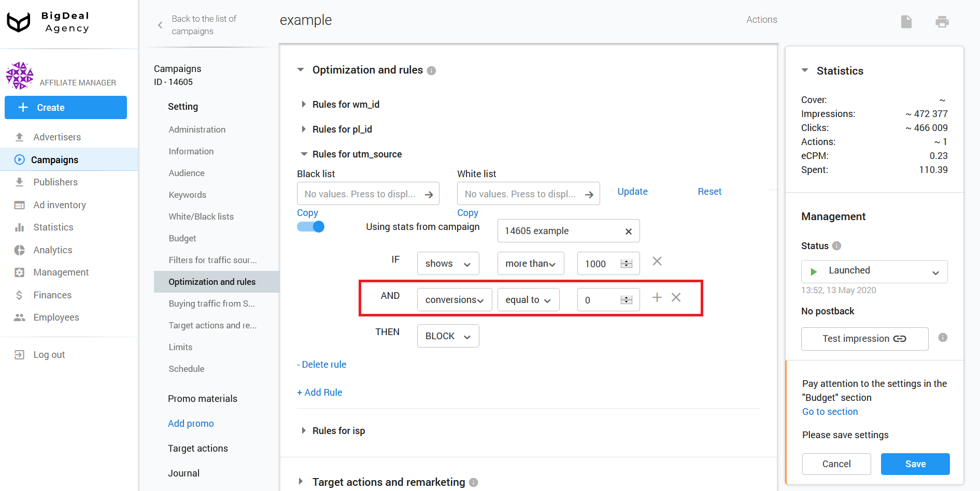Click the Save button

tap(915, 464)
